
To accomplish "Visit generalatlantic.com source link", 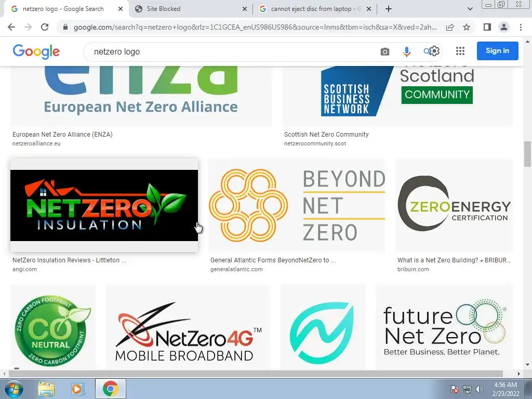I will point(236,270).
